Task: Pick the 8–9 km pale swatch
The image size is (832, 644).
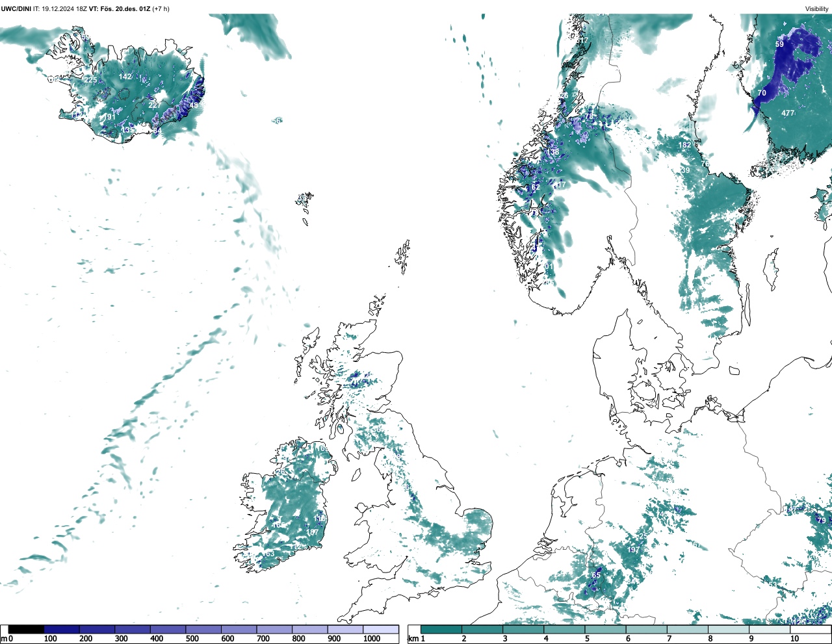Action: pyautogui.click(x=728, y=629)
